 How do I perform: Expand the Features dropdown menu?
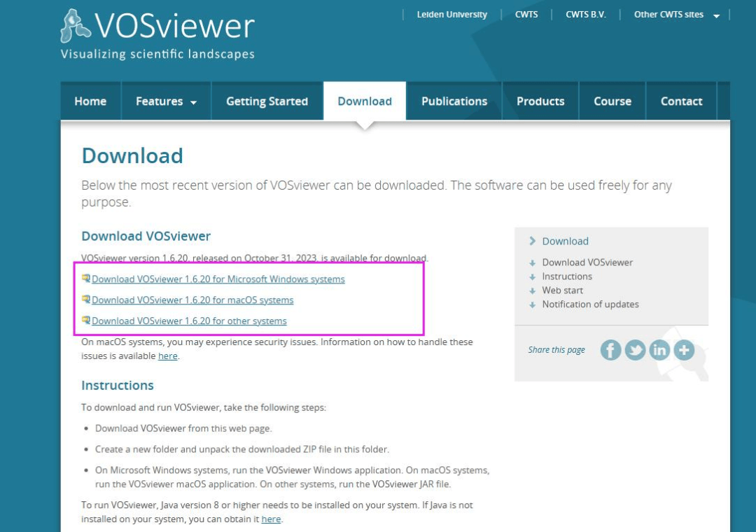166,101
